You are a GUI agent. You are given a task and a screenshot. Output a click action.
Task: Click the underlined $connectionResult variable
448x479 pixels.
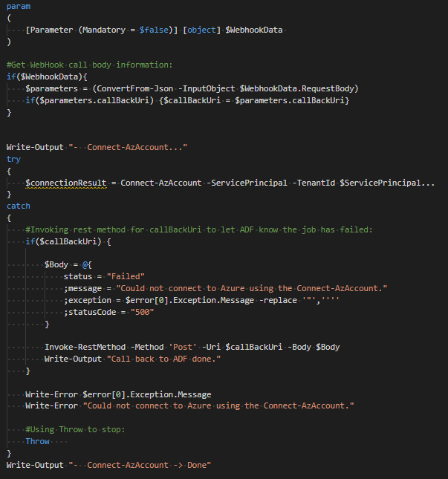[x=66, y=183]
